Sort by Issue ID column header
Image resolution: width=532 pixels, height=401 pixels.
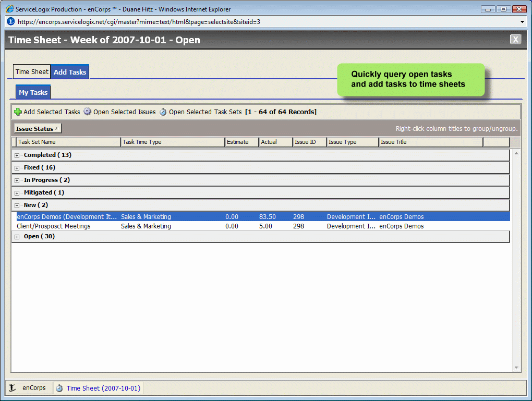coord(310,142)
